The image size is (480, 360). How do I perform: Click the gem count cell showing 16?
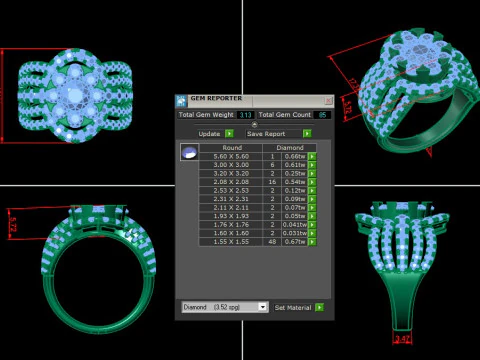coord(272,182)
